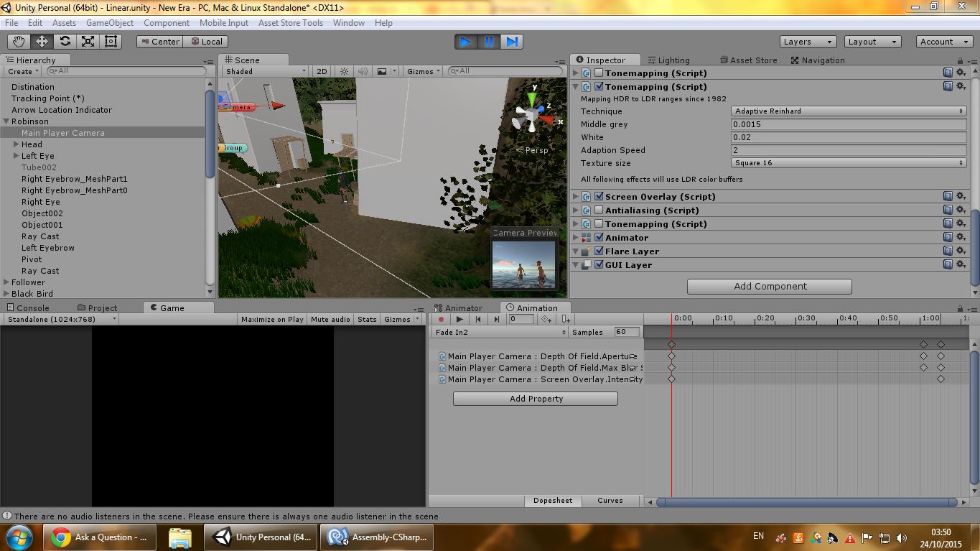Expand the Left Eye hierarchy item
This screenshot has height=551, width=980.
pyautogui.click(x=16, y=156)
